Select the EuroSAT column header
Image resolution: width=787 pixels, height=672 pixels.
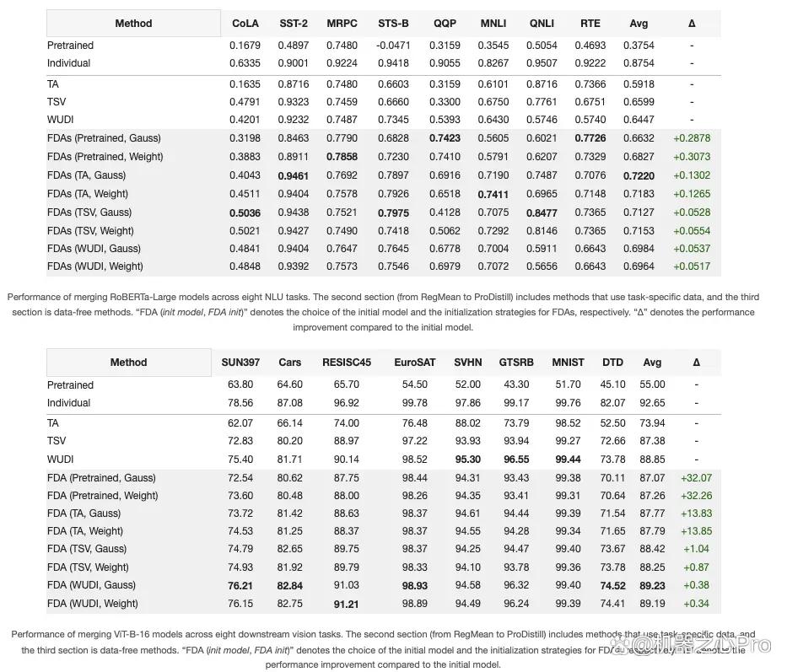(414, 363)
